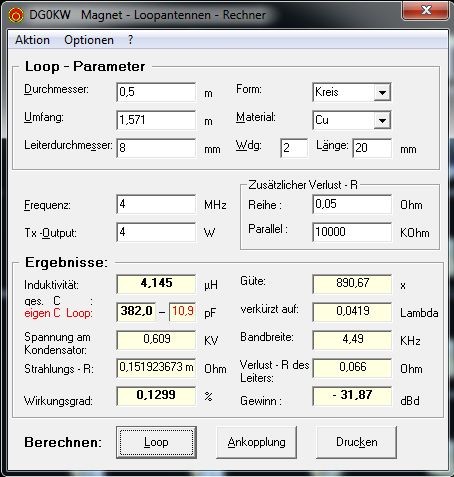Click the Reihe loss resistance field
Viewport: 454px width, 477px height.
(x=352, y=204)
